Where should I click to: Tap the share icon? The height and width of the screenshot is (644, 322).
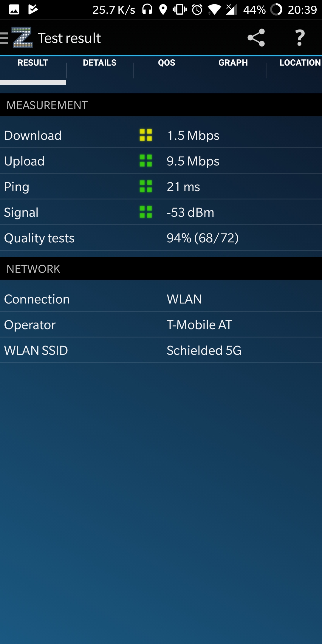tap(256, 38)
